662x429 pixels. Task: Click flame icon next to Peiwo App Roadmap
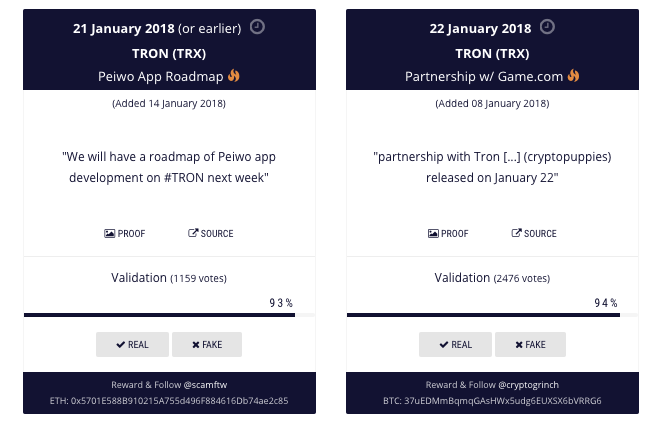[235, 75]
